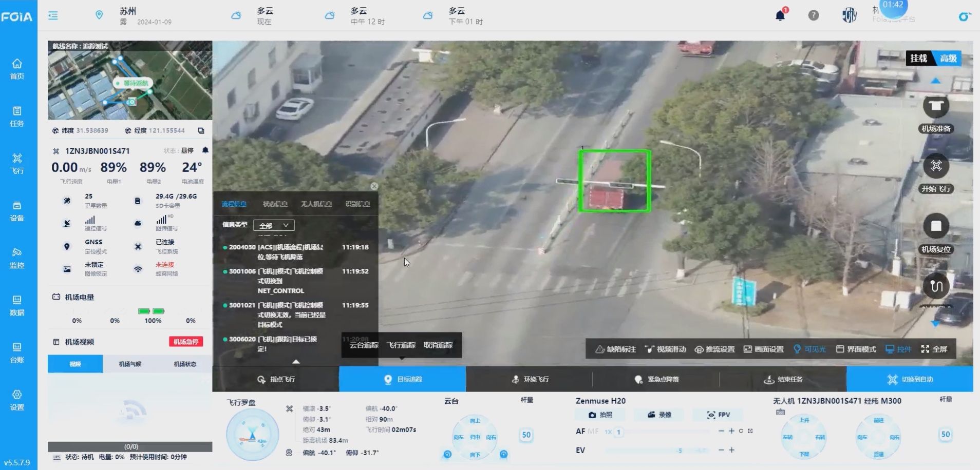Click the 机场复位 airport reset icon
980x470 pixels.
936,226
